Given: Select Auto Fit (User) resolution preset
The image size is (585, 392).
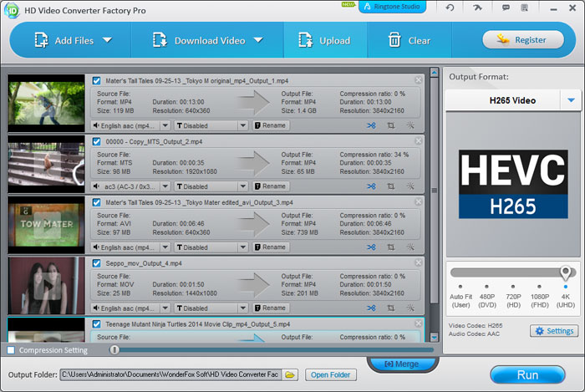Looking at the screenshot, I should tap(460, 297).
